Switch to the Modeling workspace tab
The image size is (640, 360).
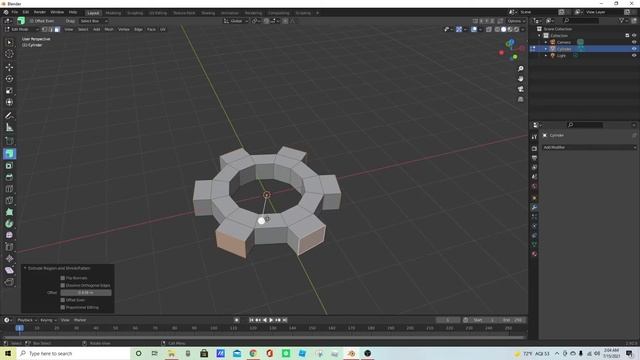pyautogui.click(x=113, y=13)
